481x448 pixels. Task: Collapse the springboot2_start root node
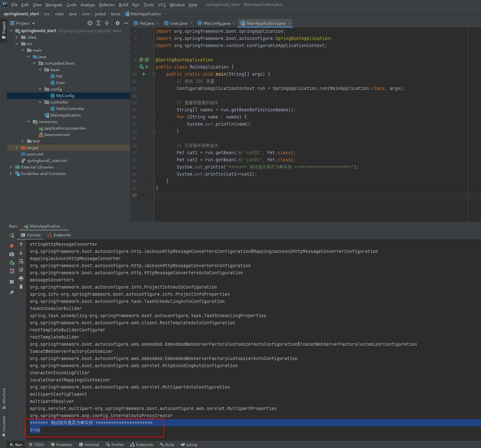[x=11, y=31]
